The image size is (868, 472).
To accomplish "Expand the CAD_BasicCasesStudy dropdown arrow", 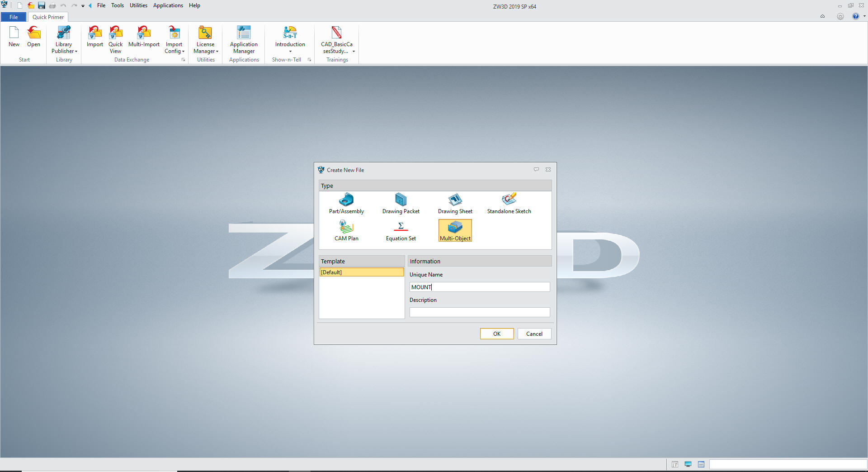I will point(354,52).
